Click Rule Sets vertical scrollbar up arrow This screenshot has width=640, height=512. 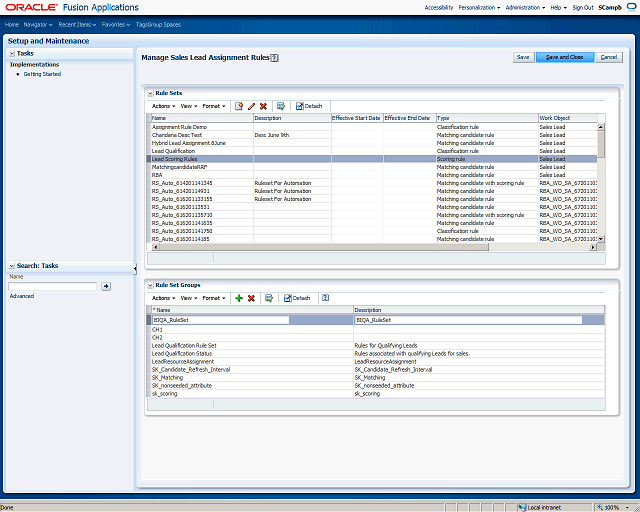coord(600,127)
